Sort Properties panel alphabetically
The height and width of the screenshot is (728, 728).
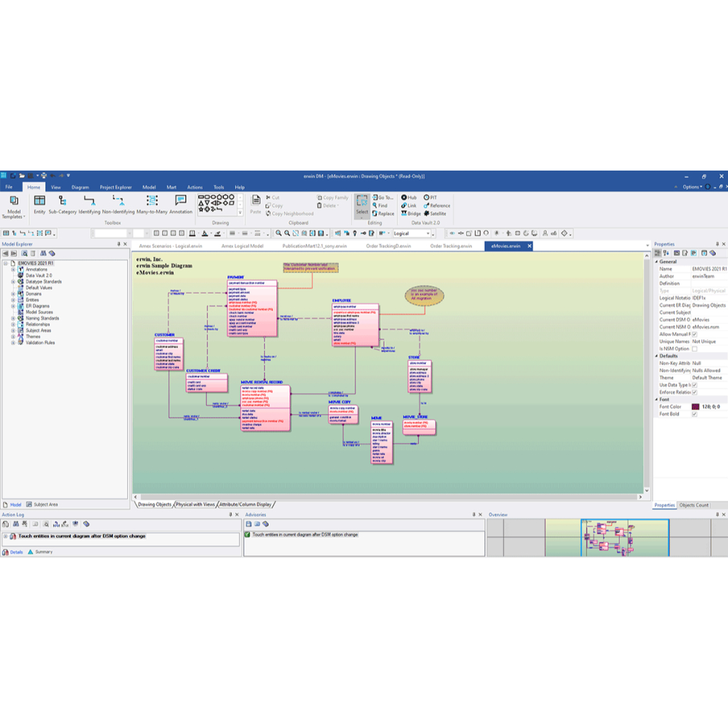[x=666, y=253]
